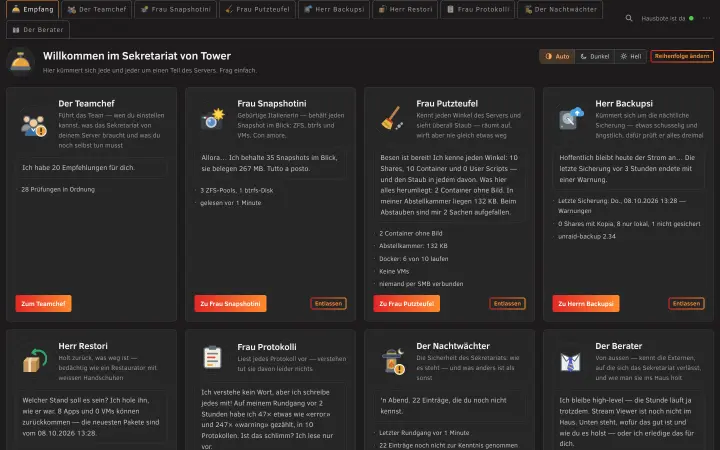
Task: Switch to Der Nachtwächter tab
Action: (560, 9)
